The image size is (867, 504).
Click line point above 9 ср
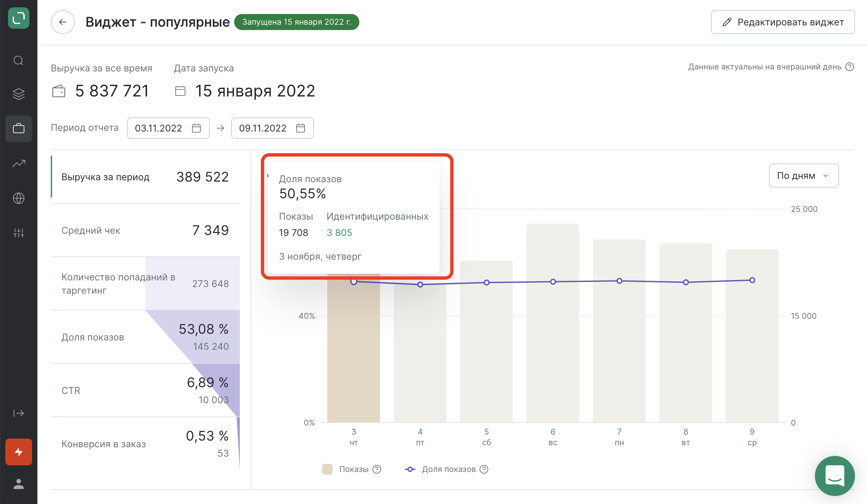752,280
